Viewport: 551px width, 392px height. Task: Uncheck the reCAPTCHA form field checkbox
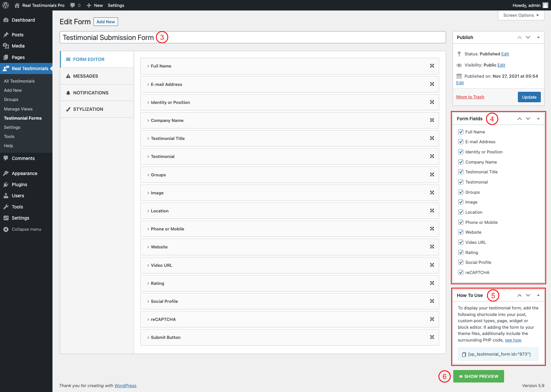(x=461, y=272)
